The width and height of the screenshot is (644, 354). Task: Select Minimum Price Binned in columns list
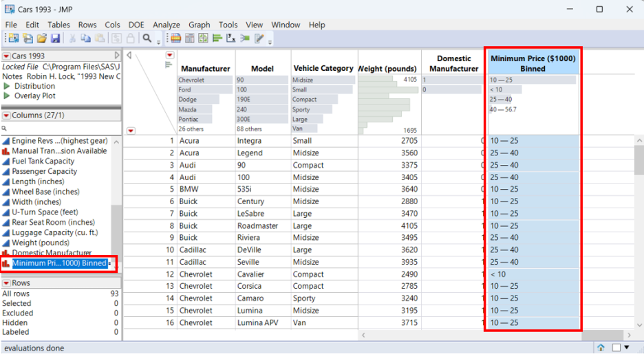pos(60,263)
